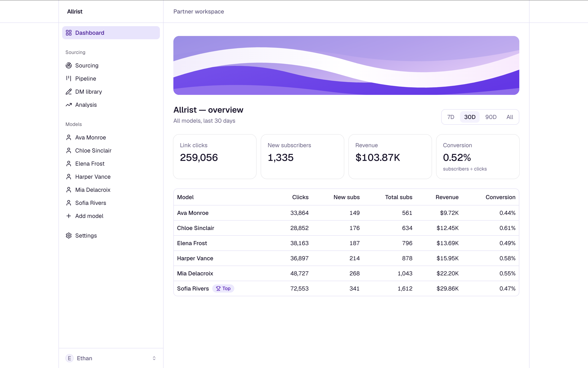This screenshot has width=588, height=368.
Task: Click the Pipeline bars icon
Action: point(69,78)
